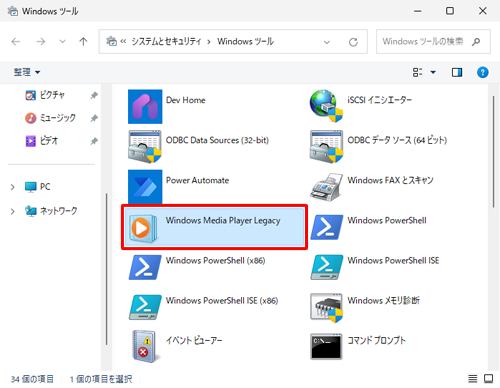This screenshot has height=388, width=500.
Task: Switch to details view in status bar
Action: click(x=472, y=378)
